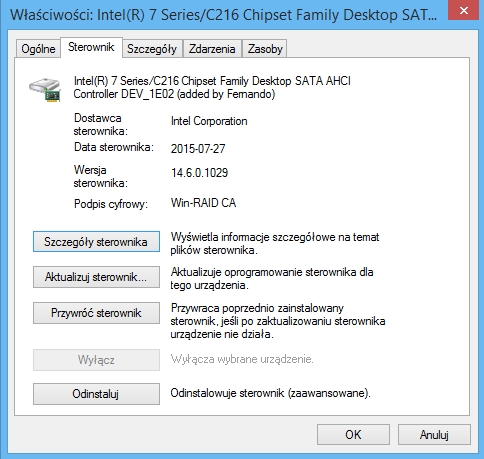
Task: Click the driver date 2015-07-27 value
Action: [198, 149]
